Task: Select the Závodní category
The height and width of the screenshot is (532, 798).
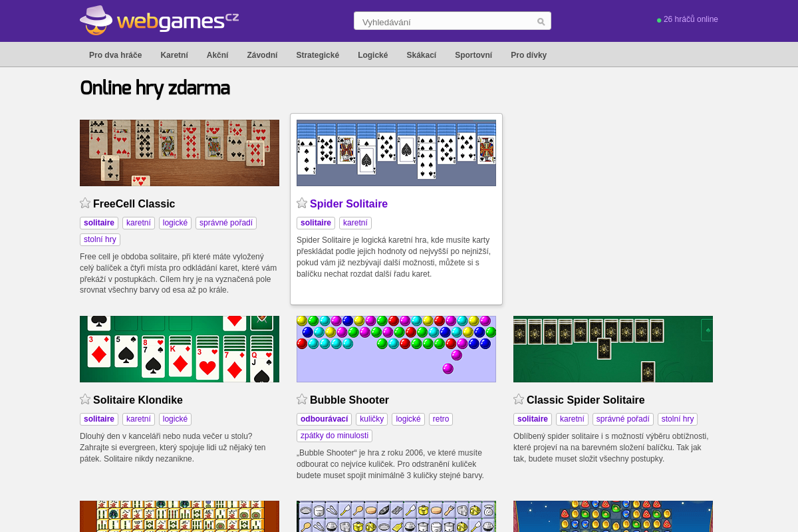Action: [262, 55]
